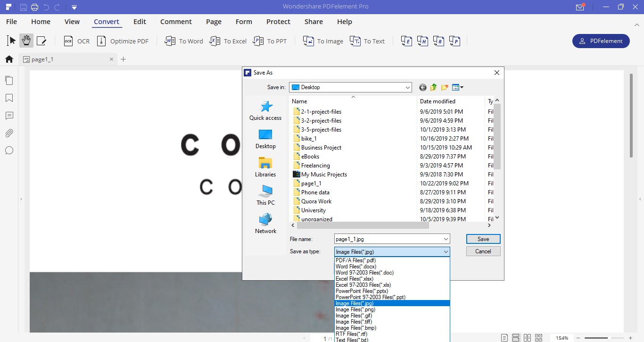Open the Bookmarks panel in left sidebar

[9, 98]
